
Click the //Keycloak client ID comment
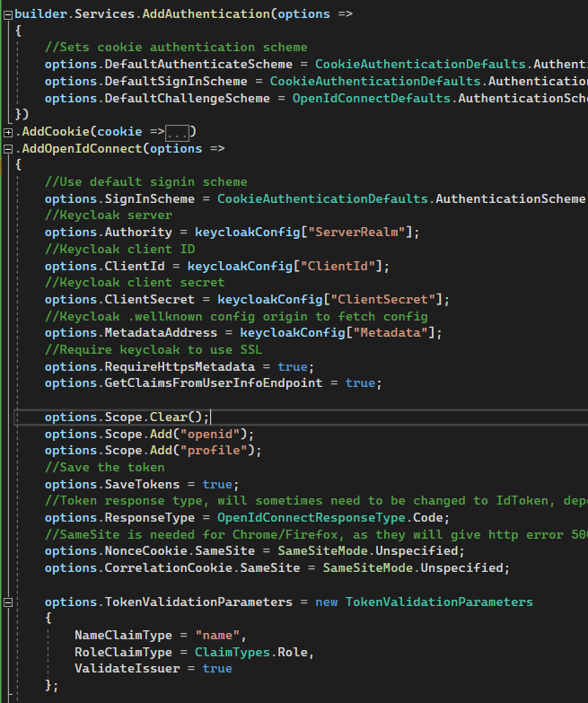click(x=119, y=250)
